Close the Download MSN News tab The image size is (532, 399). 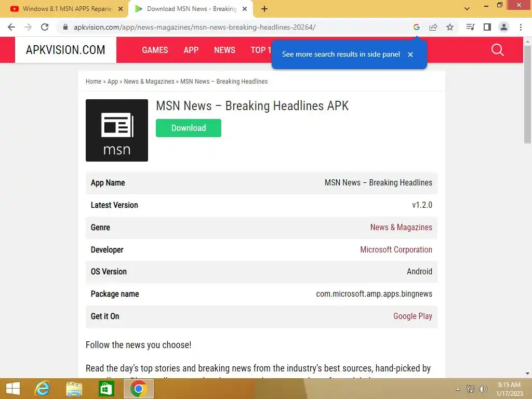[245, 9]
